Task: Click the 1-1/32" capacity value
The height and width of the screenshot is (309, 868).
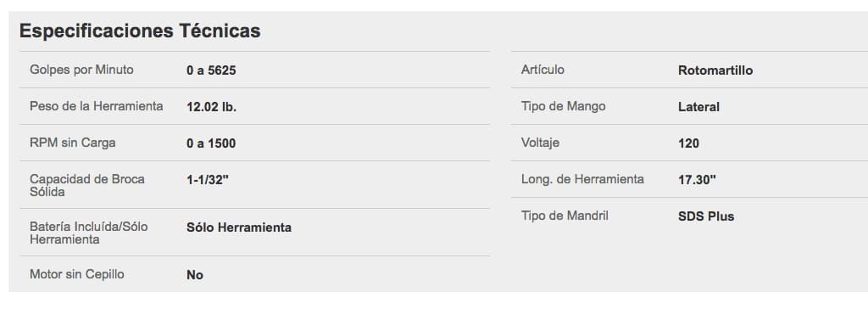Action: (x=208, y=180)
